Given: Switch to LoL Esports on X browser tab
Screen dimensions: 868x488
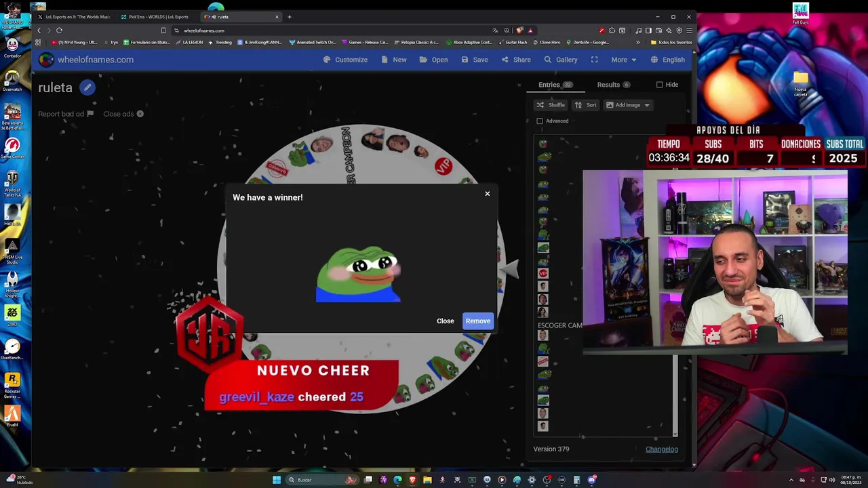Looking at the screenshot, I should point(75,17).
